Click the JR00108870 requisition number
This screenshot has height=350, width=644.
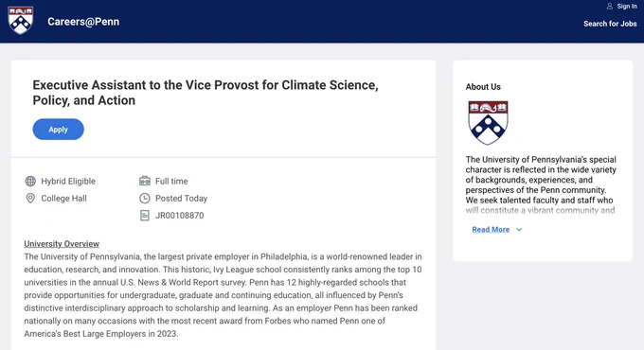(x=180, y=216)
